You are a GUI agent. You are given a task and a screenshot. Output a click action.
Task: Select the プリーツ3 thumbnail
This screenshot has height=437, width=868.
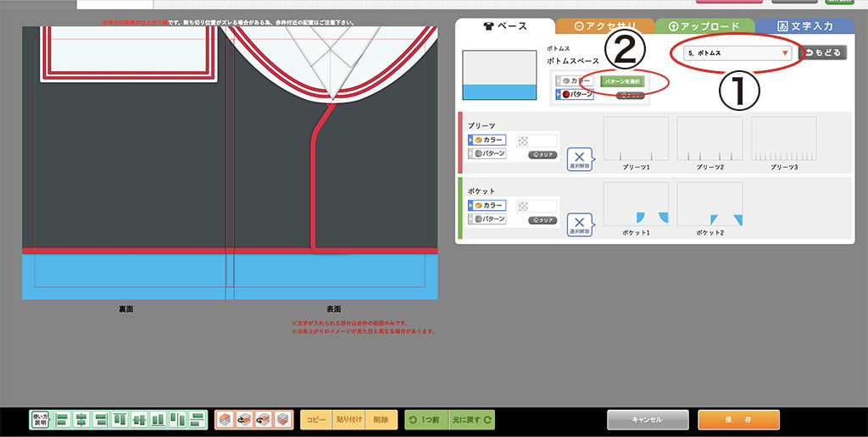click(783, 138)
